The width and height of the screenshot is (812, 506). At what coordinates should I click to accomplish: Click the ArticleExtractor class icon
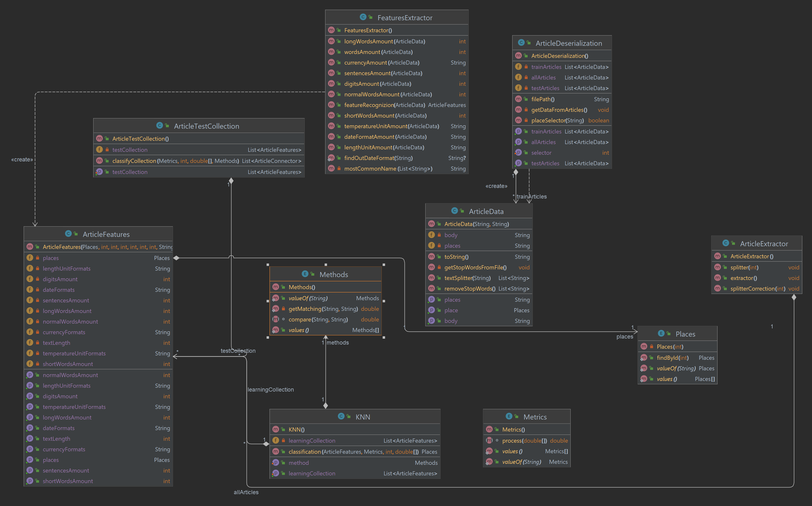click(x=725, y=243)
